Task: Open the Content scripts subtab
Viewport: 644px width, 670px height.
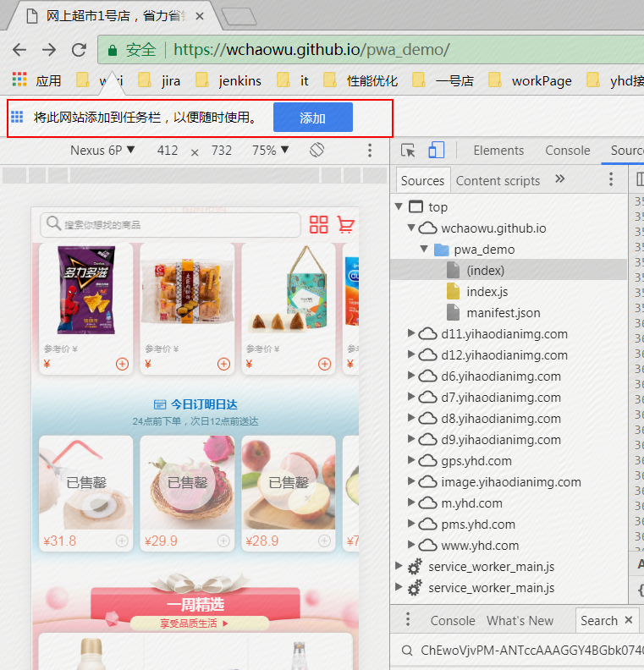Action: (498, 180)
